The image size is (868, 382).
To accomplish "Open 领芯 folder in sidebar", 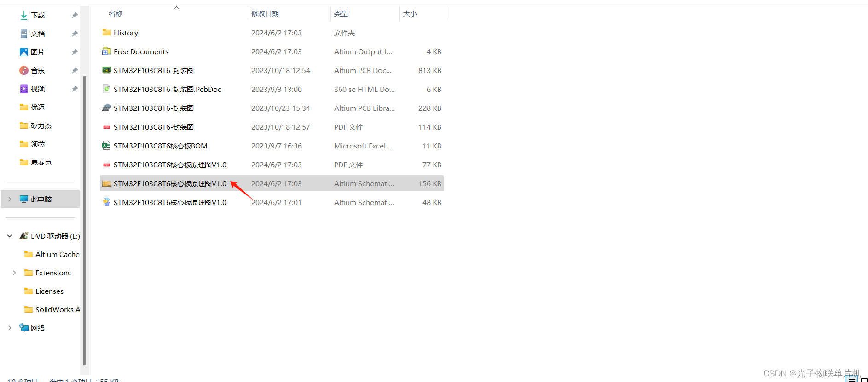I will coord(37,144).
